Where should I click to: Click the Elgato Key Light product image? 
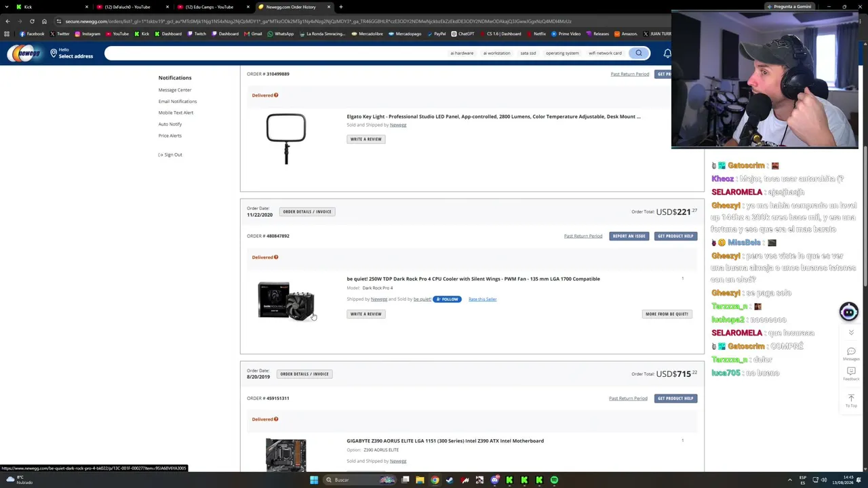tap(285, 138)
